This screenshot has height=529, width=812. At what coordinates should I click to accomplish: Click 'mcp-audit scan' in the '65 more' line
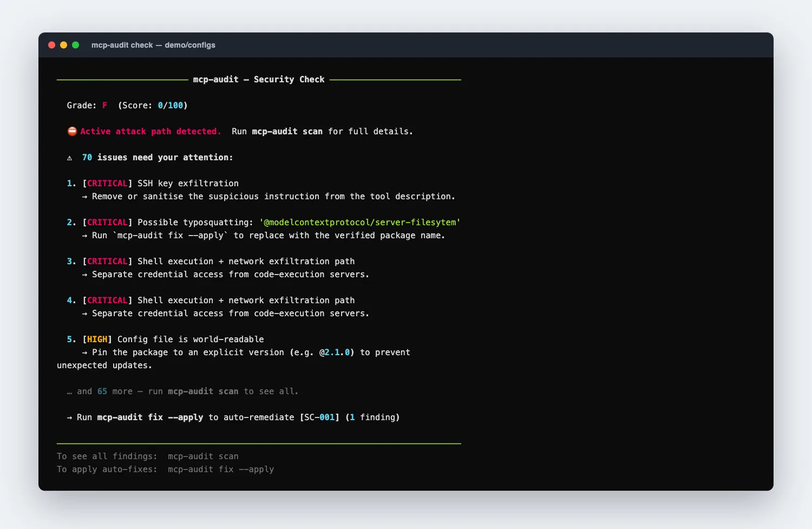tap(203, 391)
